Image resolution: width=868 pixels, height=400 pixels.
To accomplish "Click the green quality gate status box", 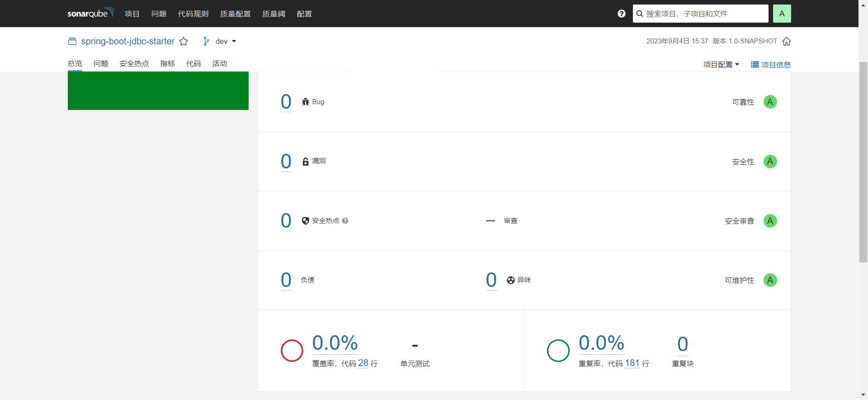I will [x=158, y=90].
